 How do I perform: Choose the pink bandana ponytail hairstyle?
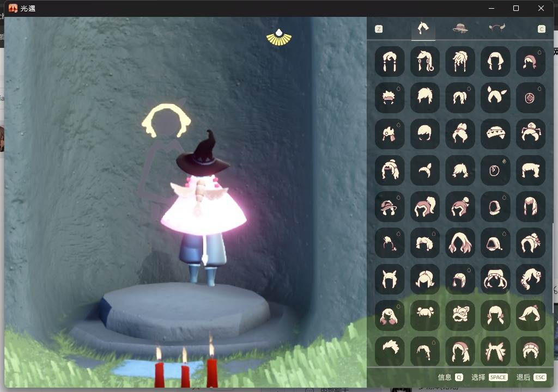(531, 61)
